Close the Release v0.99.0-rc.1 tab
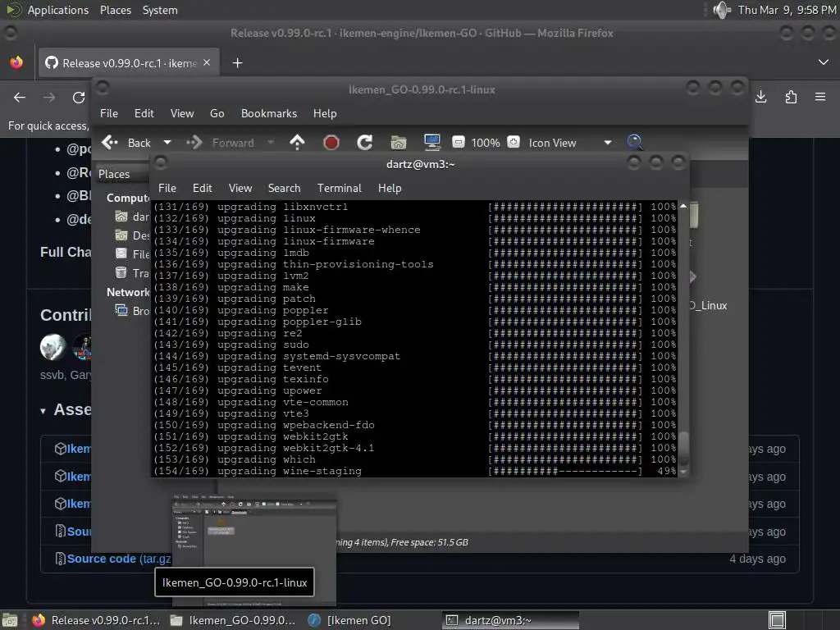840x630 pixels. [x=207, y=62]
